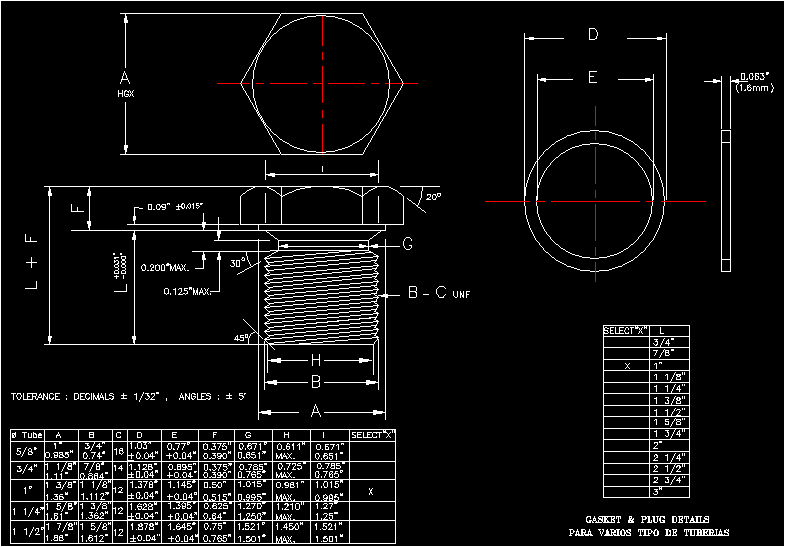Select the 20° chamfer angle label
This screenshot has width=785, height=547.
(x=431, y=198)
